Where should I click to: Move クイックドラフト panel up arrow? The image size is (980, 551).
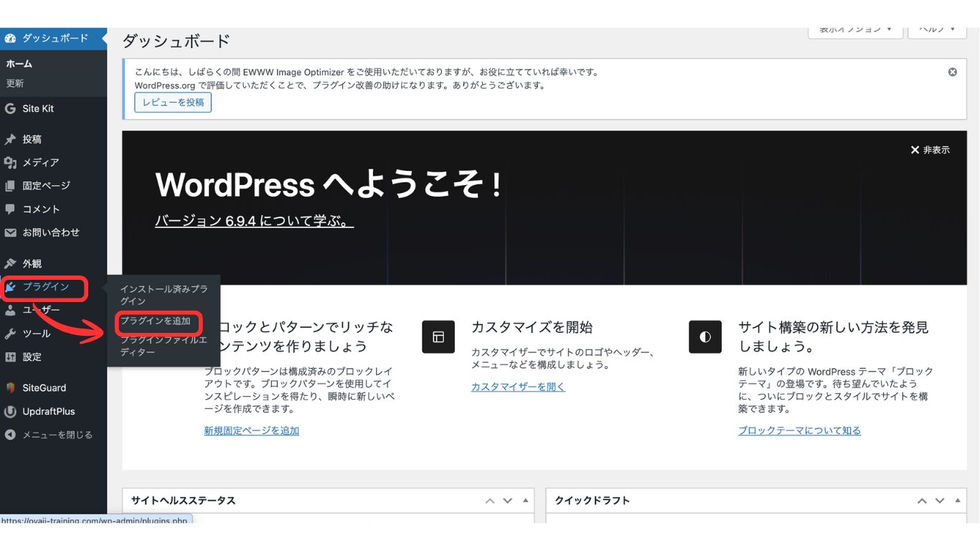click(x=922, y=501)
